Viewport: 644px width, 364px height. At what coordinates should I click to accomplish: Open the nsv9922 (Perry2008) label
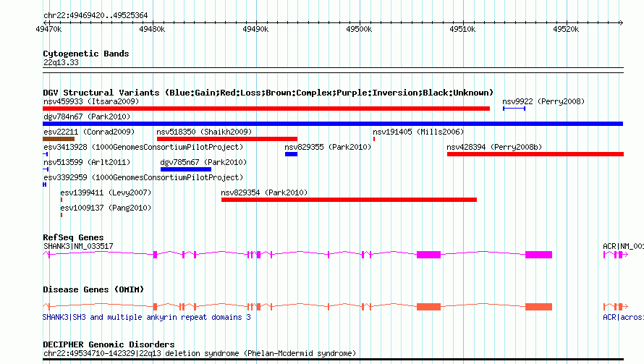pos(543,101)
